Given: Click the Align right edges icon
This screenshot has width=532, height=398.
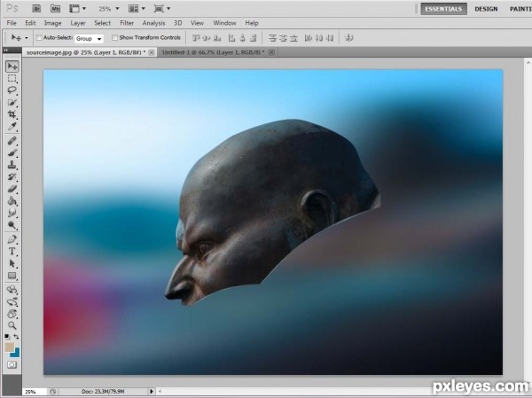Looking at the screenshot, I should click(x=253, y=38).
